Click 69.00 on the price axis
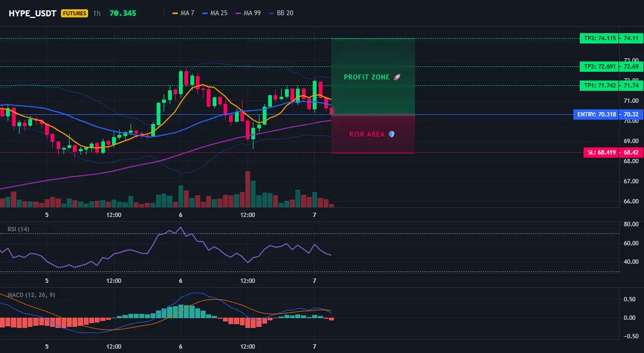 [x=631, y=141]
